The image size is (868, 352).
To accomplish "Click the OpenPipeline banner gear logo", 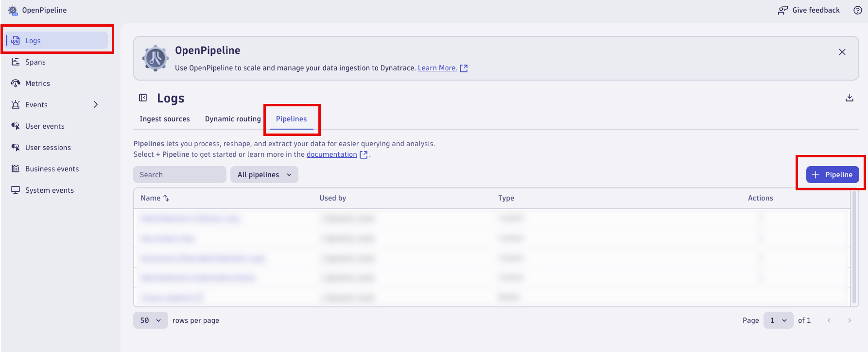I will [156, 58].
